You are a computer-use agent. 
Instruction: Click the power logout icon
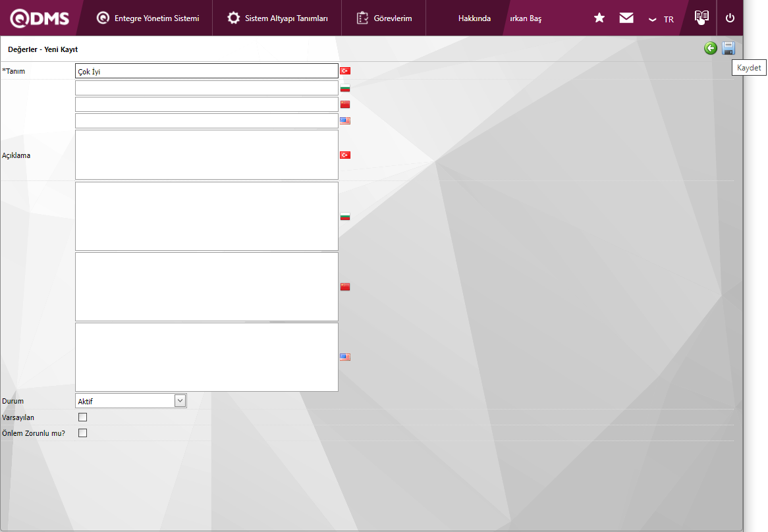730,18
